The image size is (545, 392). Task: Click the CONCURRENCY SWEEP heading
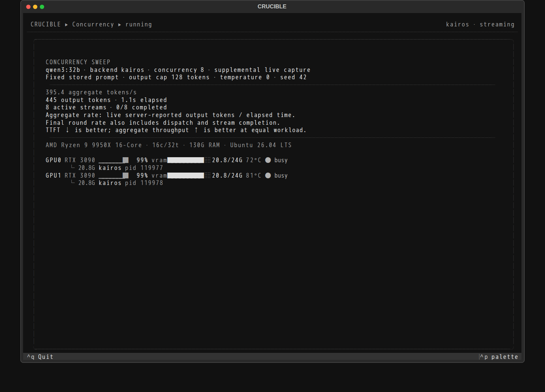pos(78,62)
